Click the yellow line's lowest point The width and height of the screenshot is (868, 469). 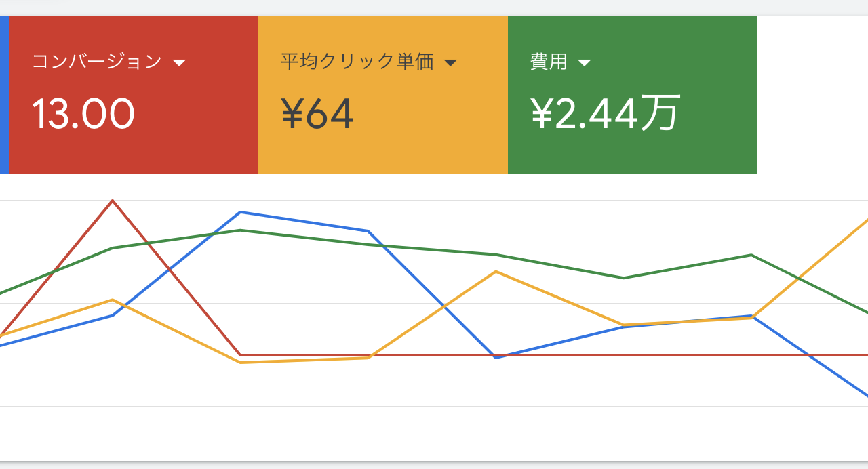tap(240, 363)
